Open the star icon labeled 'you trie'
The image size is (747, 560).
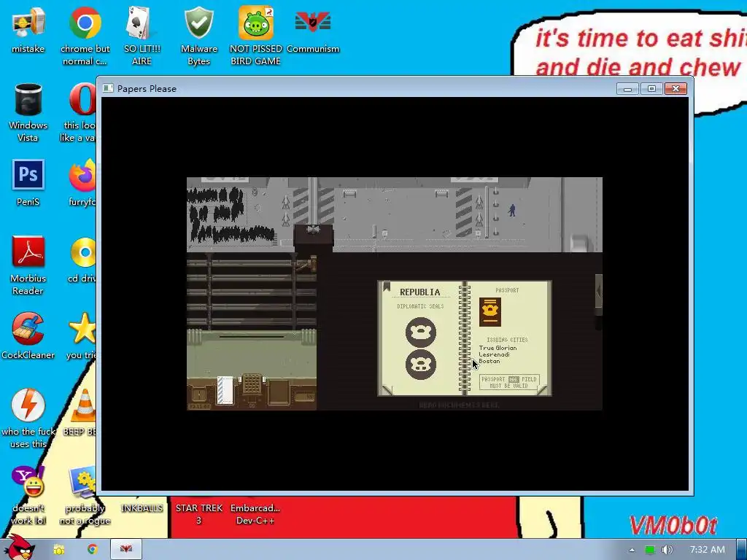[x=81, y=335]
